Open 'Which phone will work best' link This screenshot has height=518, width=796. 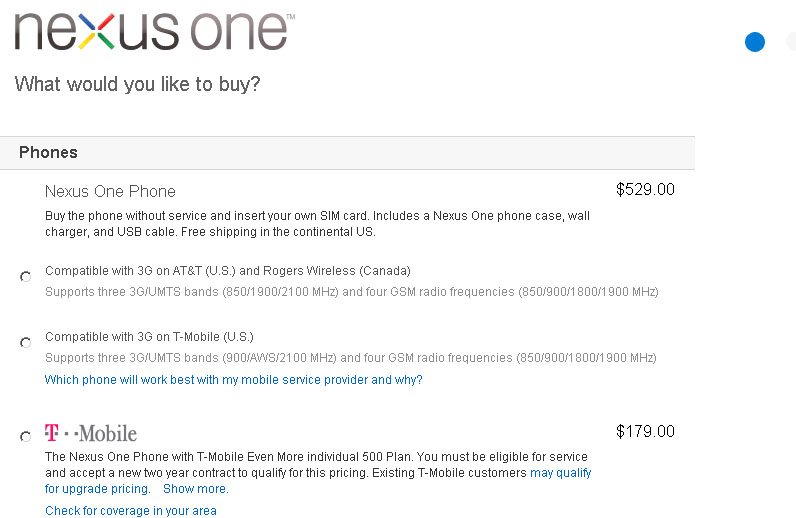tap(234, 380)
